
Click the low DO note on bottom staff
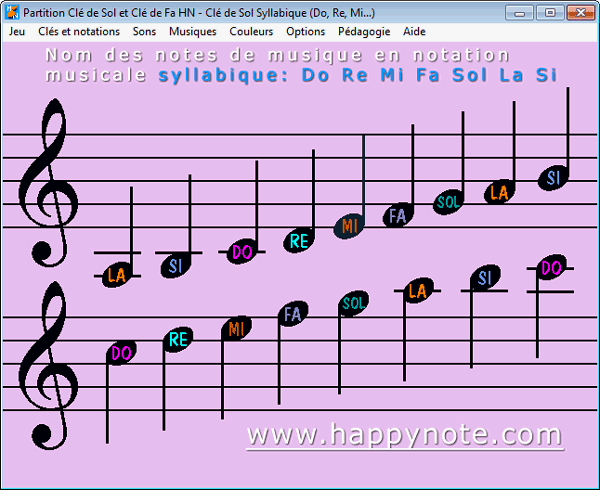pos(122,353)
